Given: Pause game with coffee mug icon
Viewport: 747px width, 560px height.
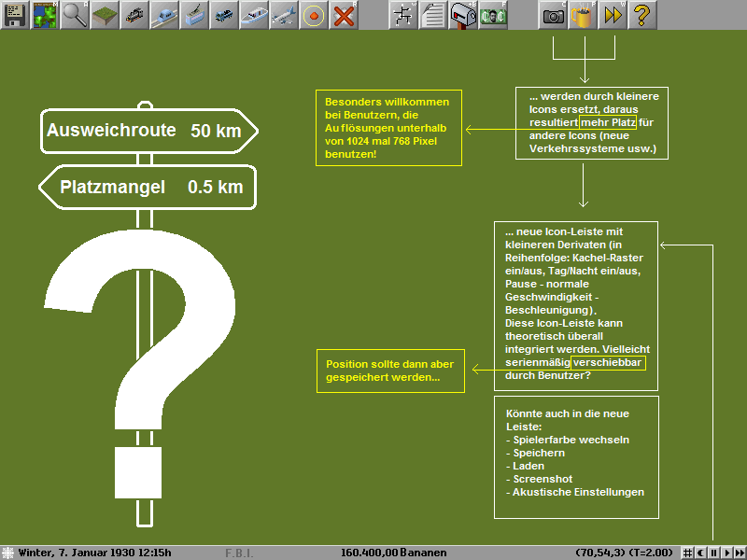Looking at the screenshot, I should (x=584, y=15).
